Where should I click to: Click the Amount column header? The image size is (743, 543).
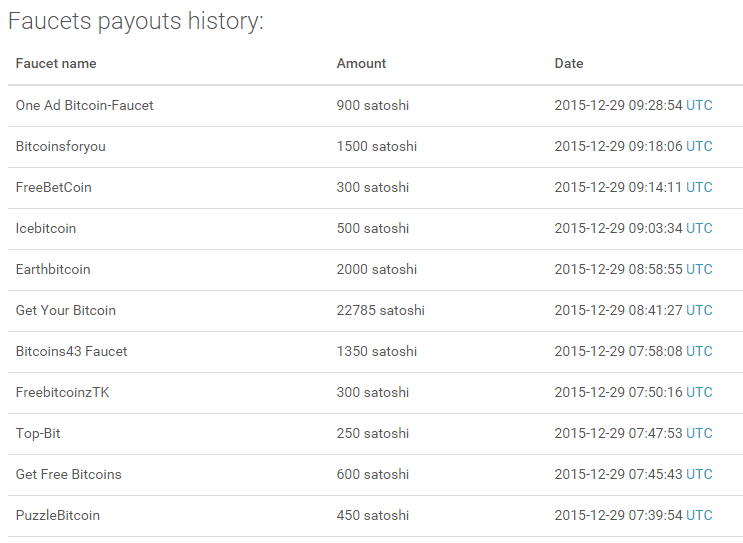361,63
